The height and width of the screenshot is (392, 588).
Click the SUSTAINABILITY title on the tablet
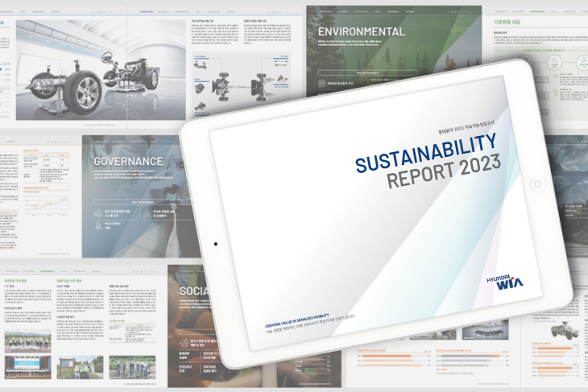click(x=425, y=152)
